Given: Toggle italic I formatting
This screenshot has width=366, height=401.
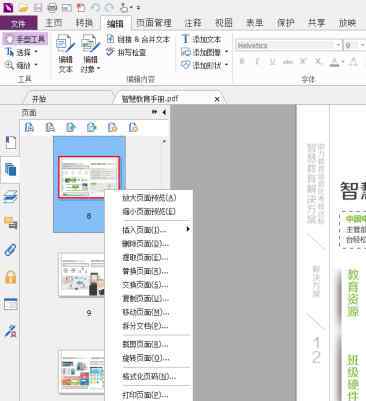Looking at the screenshot, I should click(257, 61).
